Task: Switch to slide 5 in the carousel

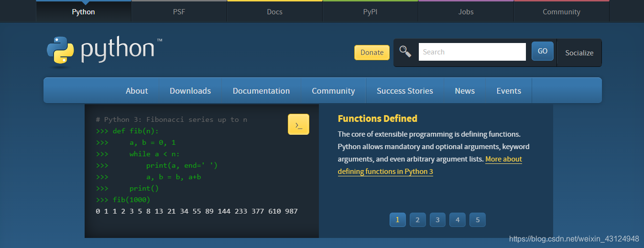Action: 478,220
